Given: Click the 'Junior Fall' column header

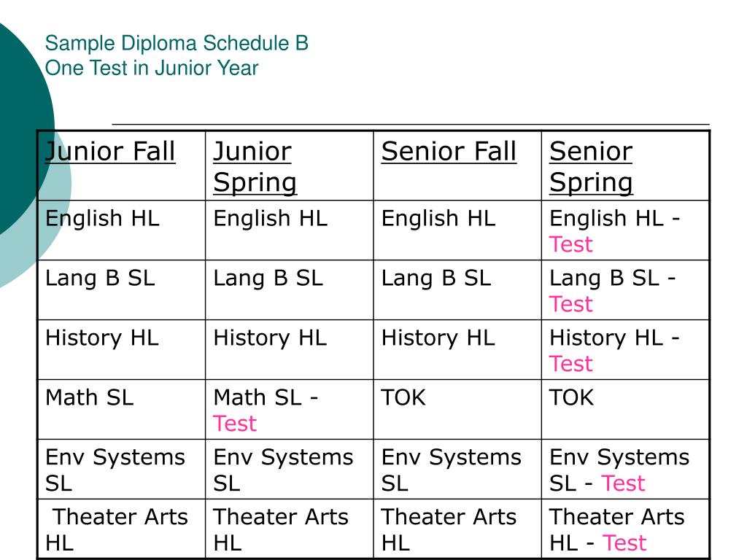Looking at the screenshot, I should (110, 152).
